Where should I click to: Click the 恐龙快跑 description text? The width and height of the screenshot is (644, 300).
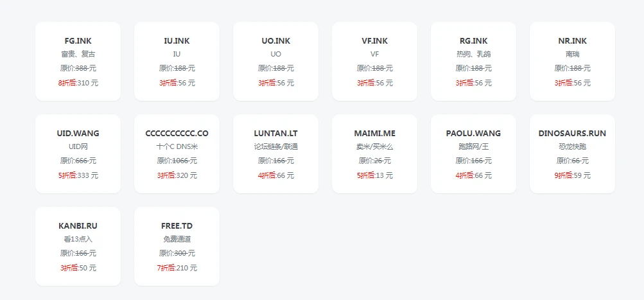pos(572,146)
